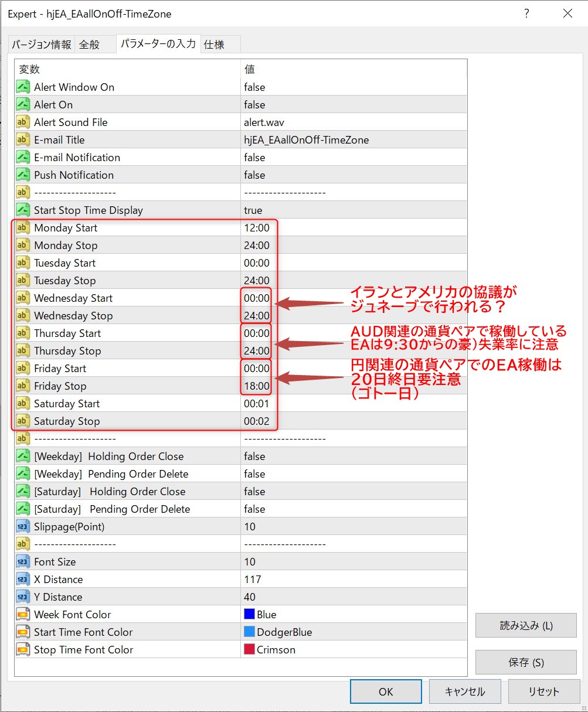The width and height of the screenshot is (588, 712).
Task: Switch to the バージョン情報 tab
Action: (x=42, y=45)
